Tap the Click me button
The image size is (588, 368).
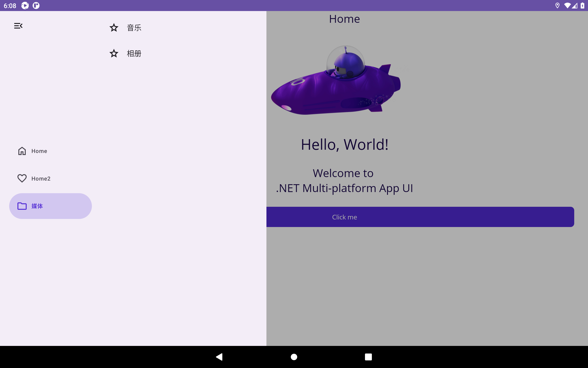420,217
